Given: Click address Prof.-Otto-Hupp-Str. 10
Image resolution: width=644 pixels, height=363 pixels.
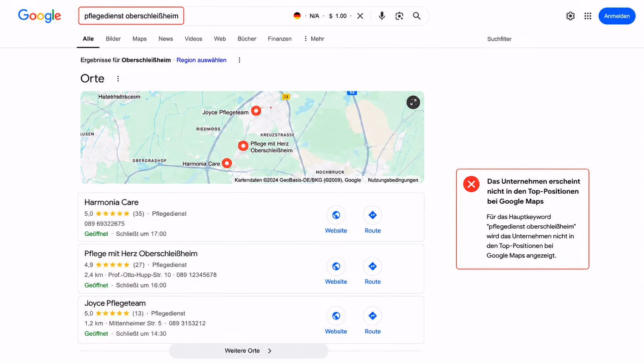Looking at the screenshot, I should [x=140, y=275].
